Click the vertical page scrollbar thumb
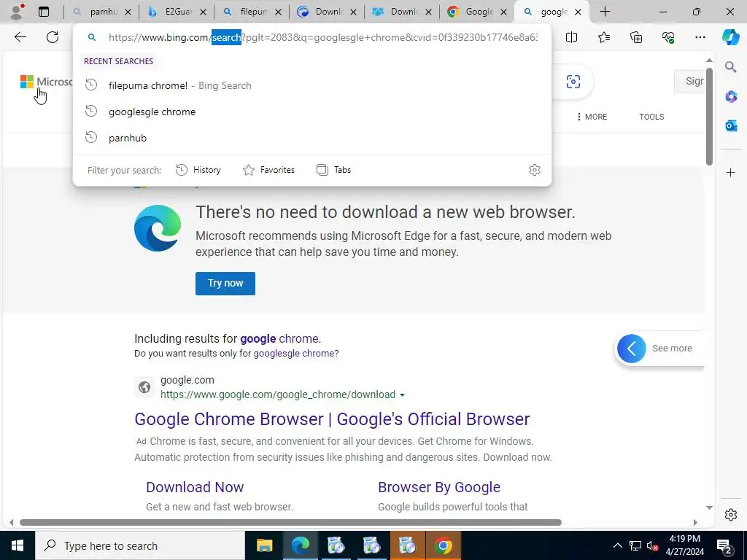 [709, 117]
